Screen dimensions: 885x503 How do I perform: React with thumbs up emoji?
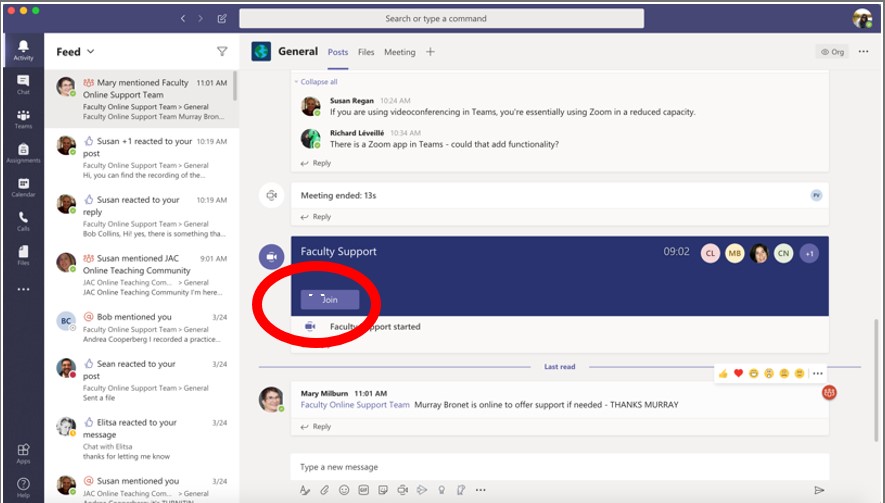[723, 373]
